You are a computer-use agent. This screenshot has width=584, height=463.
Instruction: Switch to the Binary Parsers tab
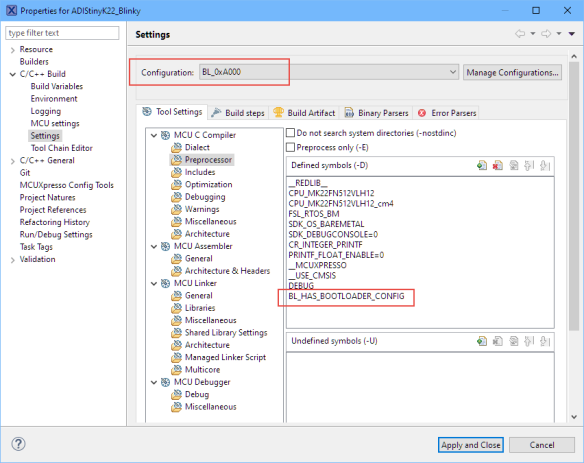pos(377,113)
